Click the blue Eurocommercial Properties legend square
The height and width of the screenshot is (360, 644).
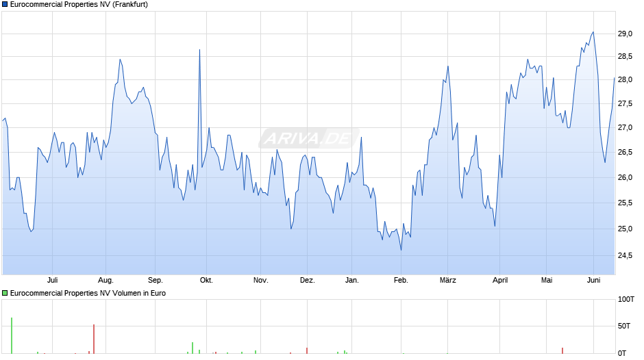click(x=5, y=5)
